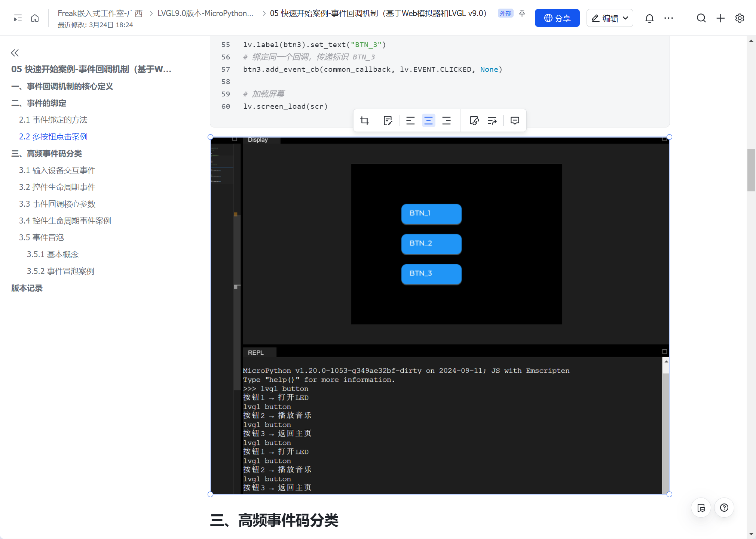Click the bottom-right image resize handle
The height and width of the screenshot is (539, 756).
669,494
